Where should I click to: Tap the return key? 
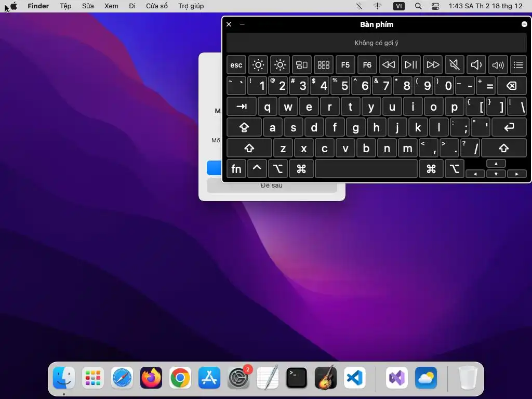[x=509, y=127]
